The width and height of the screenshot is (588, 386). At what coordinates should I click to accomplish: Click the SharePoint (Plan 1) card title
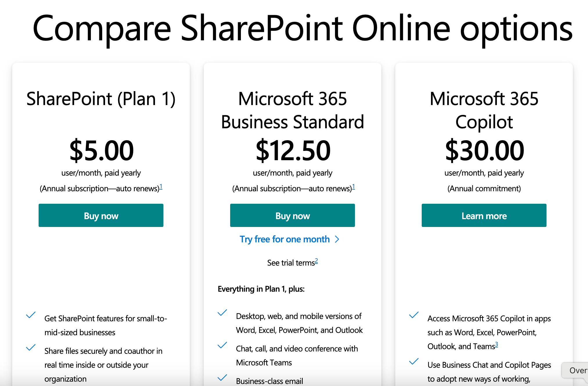coord(101,99)
